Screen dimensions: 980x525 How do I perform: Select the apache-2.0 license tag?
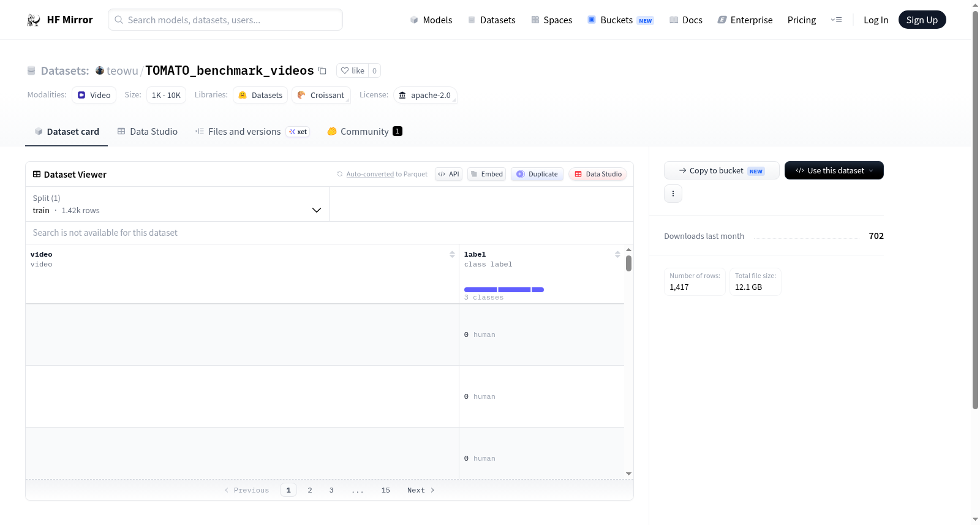(425, 95)
